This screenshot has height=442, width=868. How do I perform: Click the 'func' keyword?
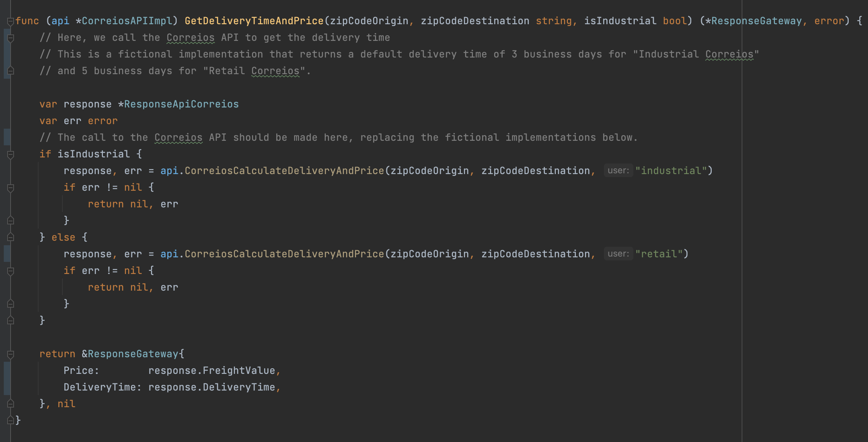click(x=27, y=21)
